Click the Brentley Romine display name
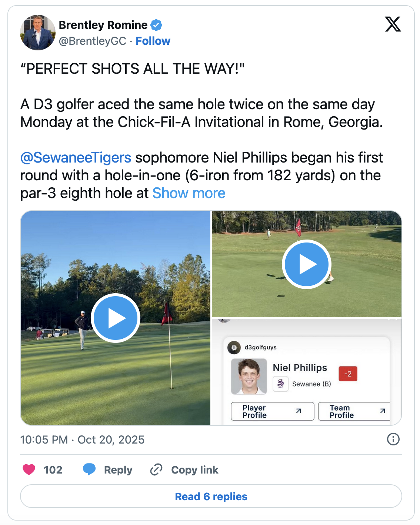 tap(103, 25)
